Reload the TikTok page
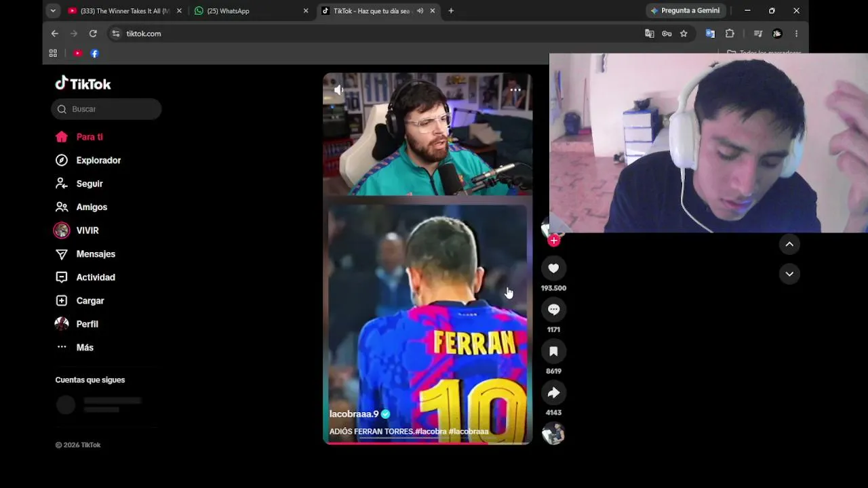 [x=93, y=34]
